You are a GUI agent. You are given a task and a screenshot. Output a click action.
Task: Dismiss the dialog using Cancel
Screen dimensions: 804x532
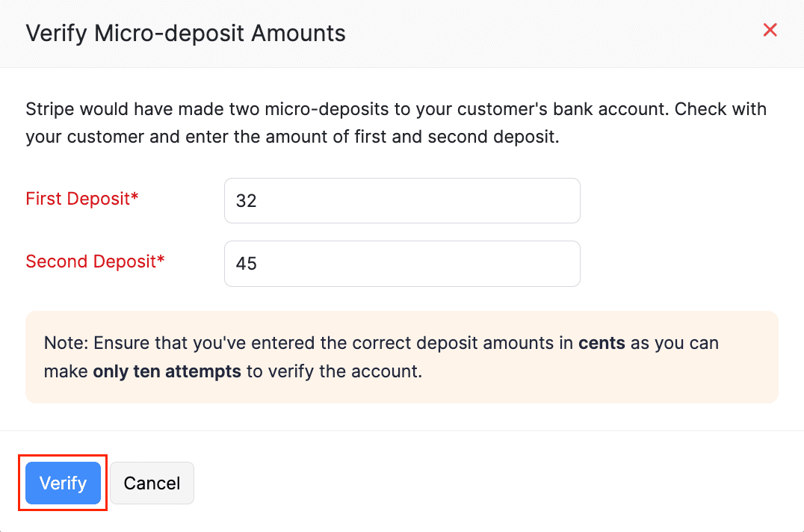(x=152, y=483)
